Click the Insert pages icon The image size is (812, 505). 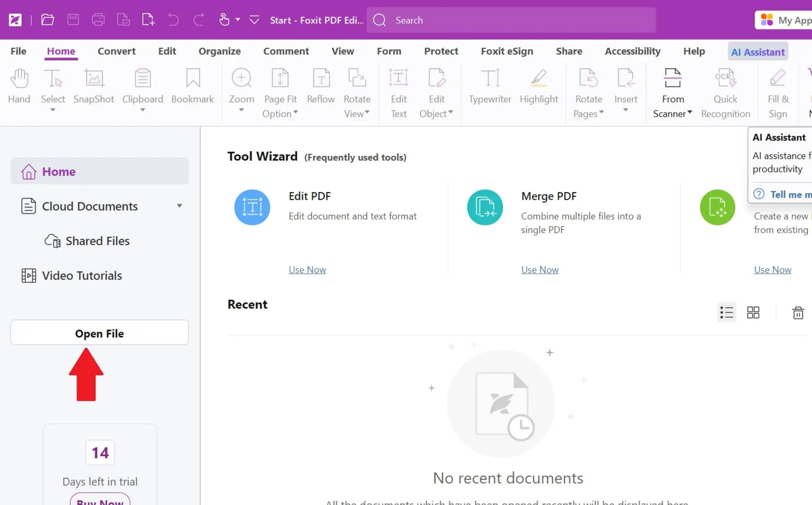[x=625, y=78]
